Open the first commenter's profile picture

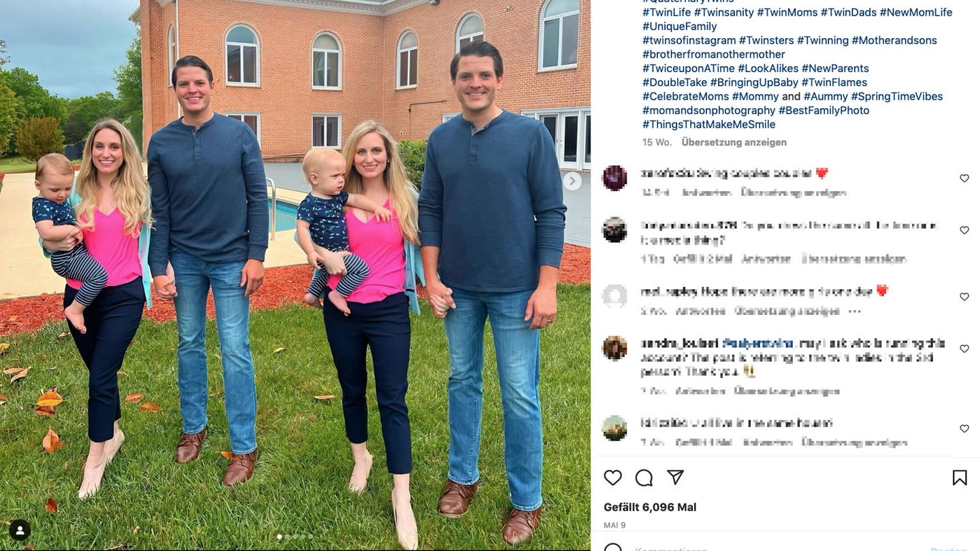[615, 178]
